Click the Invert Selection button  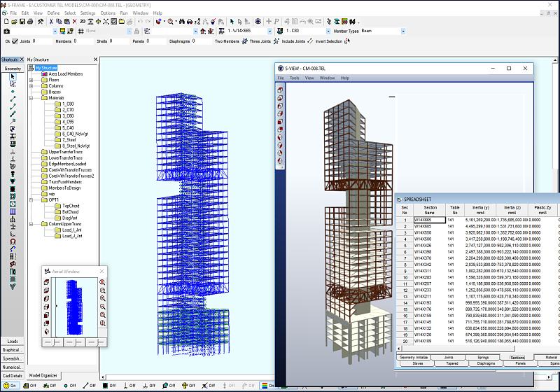[x=328, y=41]
